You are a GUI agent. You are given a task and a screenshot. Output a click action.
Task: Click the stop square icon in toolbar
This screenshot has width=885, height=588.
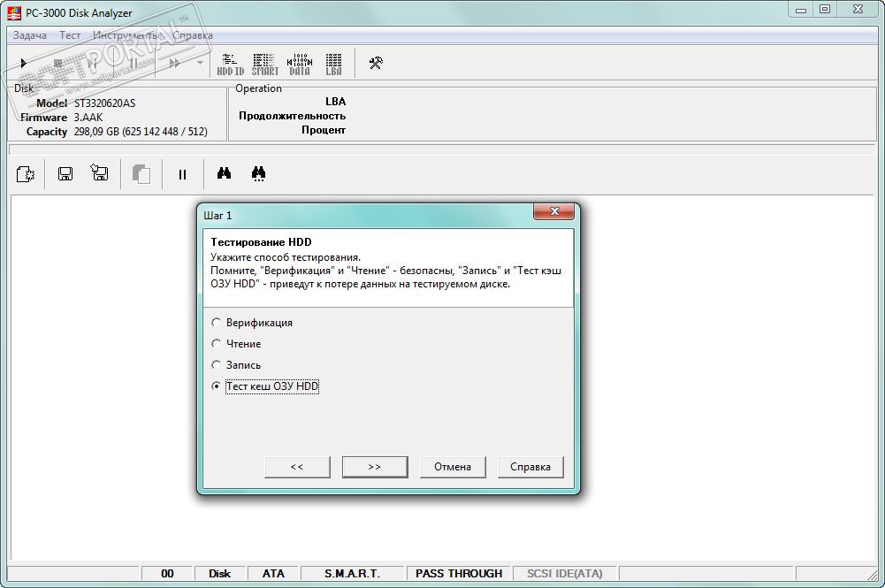57,63
